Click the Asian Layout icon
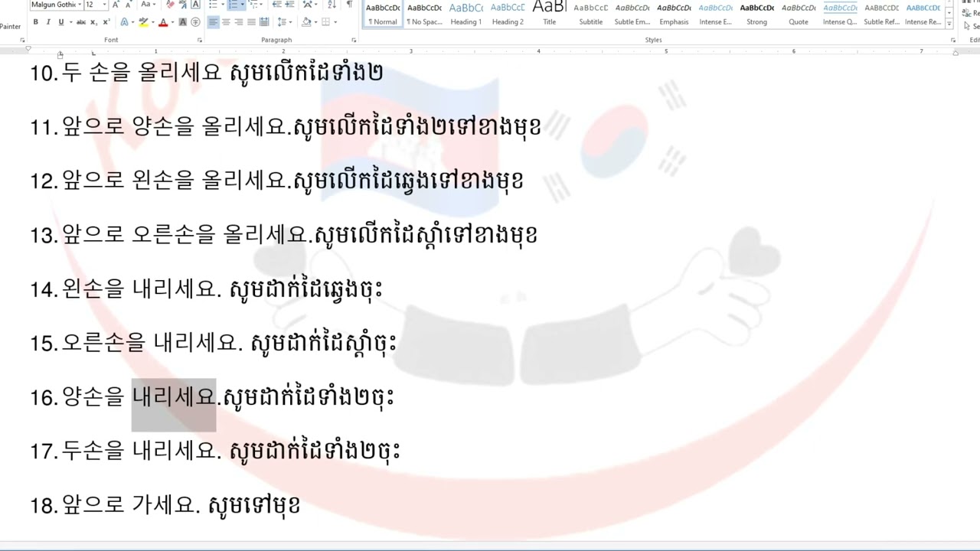 point(309,5)
